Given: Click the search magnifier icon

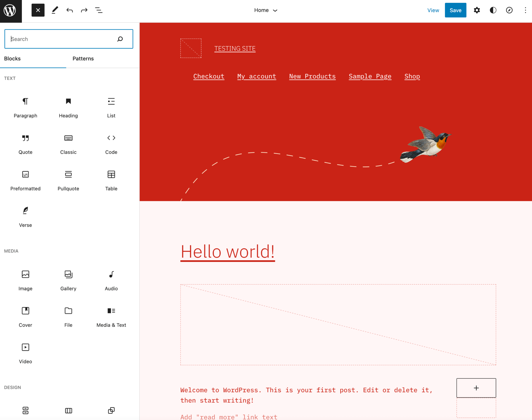Looking at the screenshot, I should pos(120,39).
